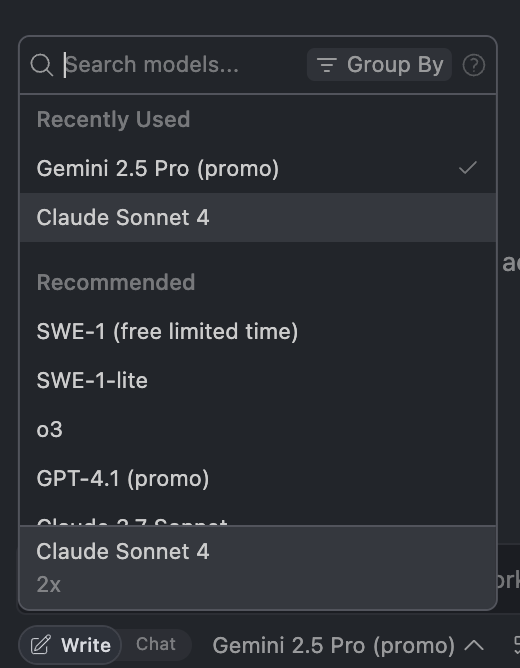This screenshot has width=520, height=668.
Task: Click the filter lines icon in Group By
Action: click(x=327, y=65)
